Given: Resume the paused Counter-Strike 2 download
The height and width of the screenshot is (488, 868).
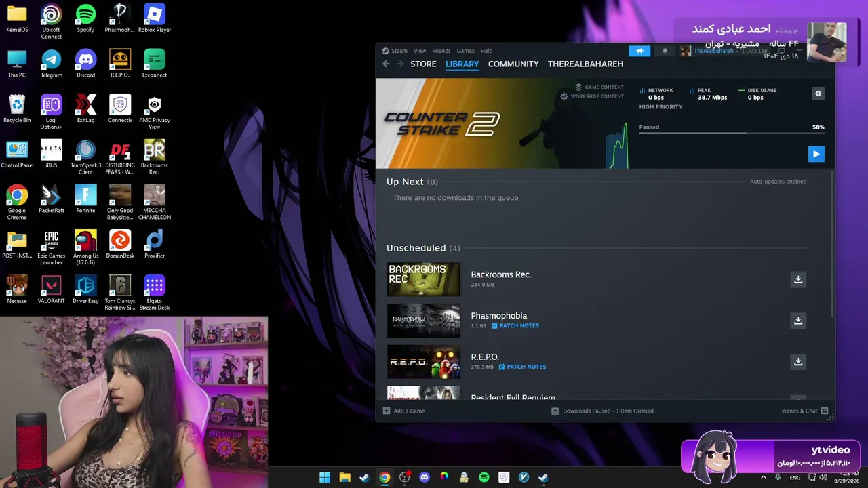Looking at the screenshot, I should click(x=816, y=154).
